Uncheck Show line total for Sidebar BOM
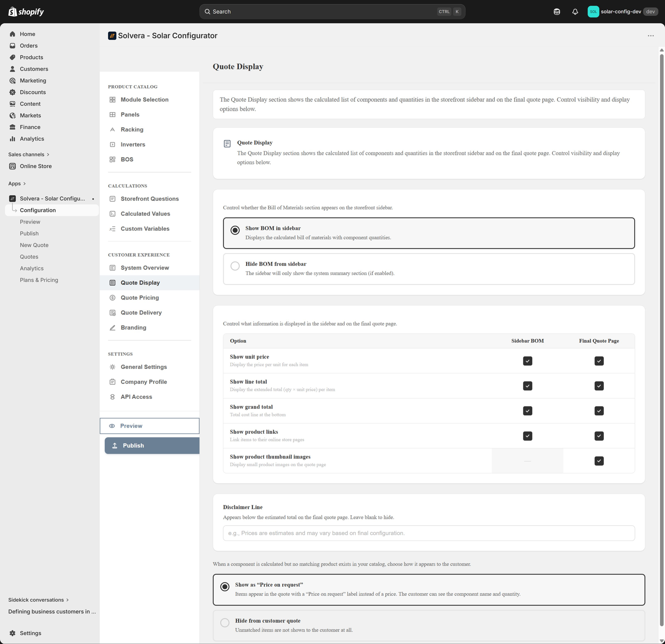 (527, 386)
